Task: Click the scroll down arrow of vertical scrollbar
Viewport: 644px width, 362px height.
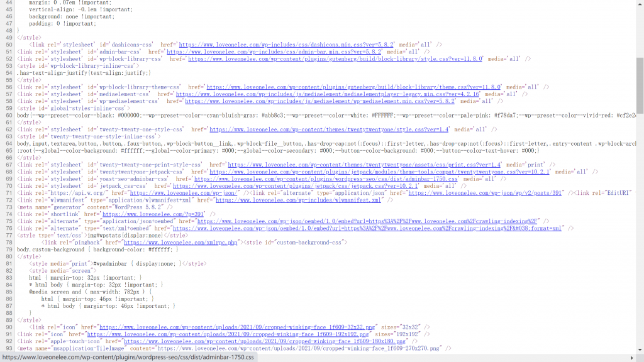Action: (x=640, y=350)
